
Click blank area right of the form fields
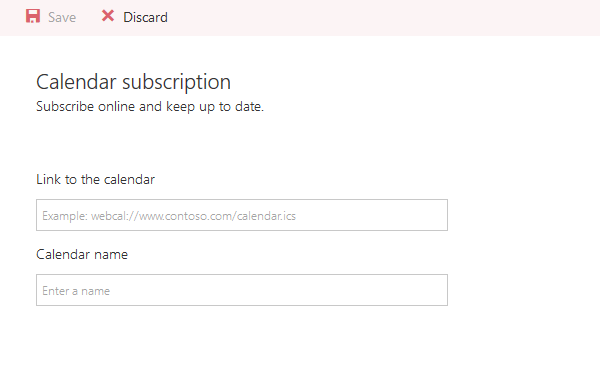click(524, 253)
